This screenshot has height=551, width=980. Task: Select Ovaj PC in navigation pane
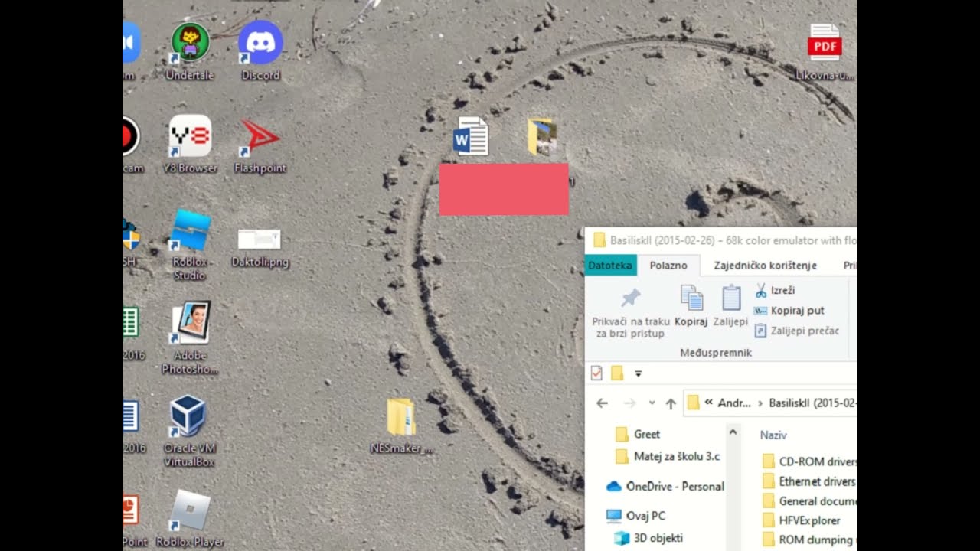coord(635,516)
